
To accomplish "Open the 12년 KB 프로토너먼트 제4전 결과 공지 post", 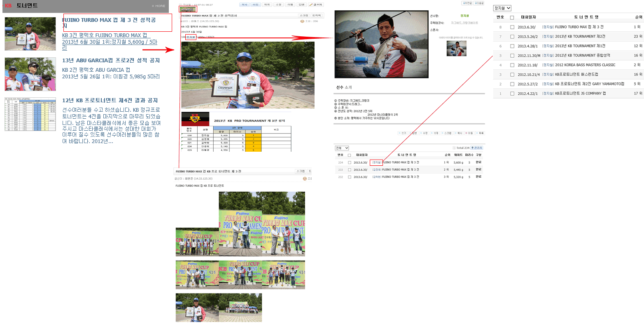I will (110, 100).
